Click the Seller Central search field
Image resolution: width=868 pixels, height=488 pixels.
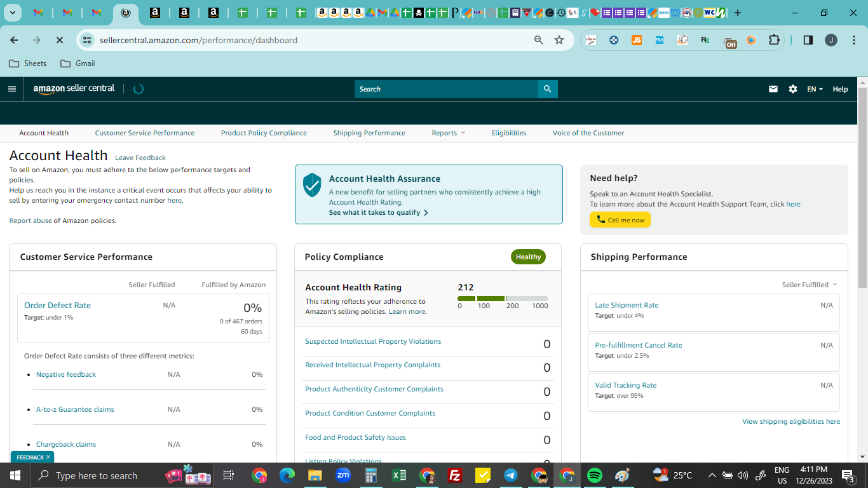point(446,89)
